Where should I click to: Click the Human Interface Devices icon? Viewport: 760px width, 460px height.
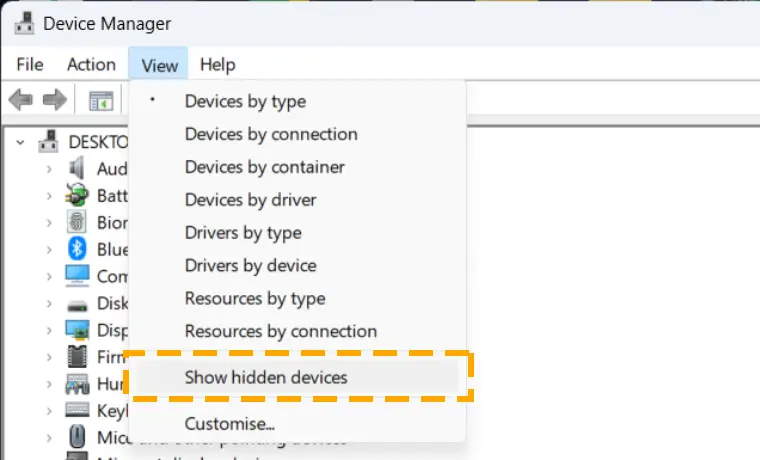[x=77, y=384]
